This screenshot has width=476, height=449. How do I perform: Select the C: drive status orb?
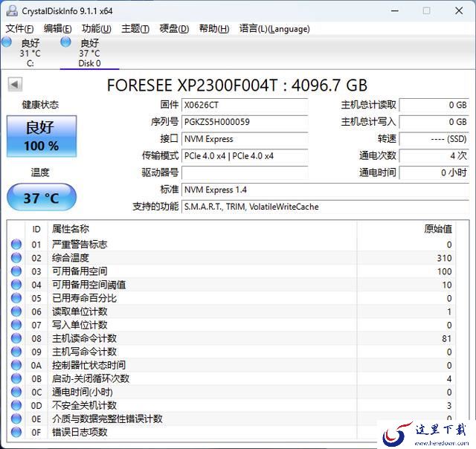(x=7, y=42)
